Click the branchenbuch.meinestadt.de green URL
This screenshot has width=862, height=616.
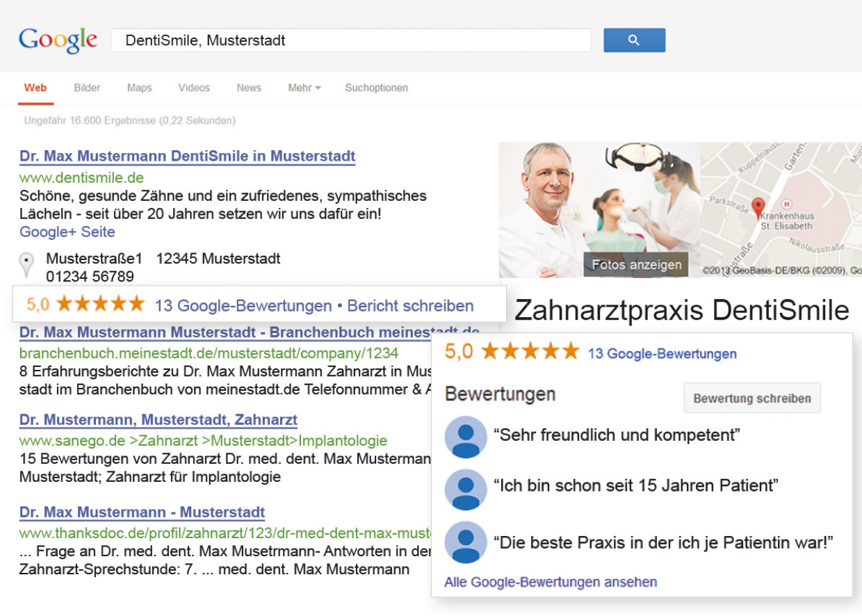209,352
